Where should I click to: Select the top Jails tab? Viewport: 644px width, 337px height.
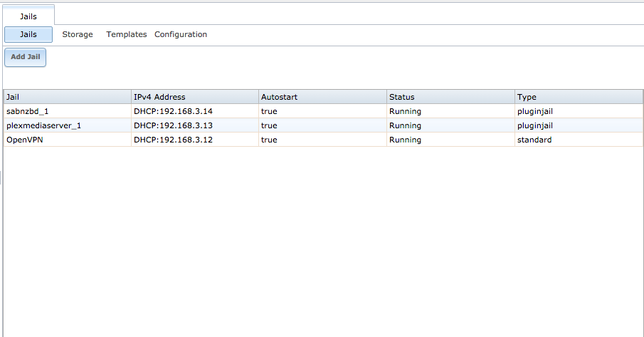[28, 16]
